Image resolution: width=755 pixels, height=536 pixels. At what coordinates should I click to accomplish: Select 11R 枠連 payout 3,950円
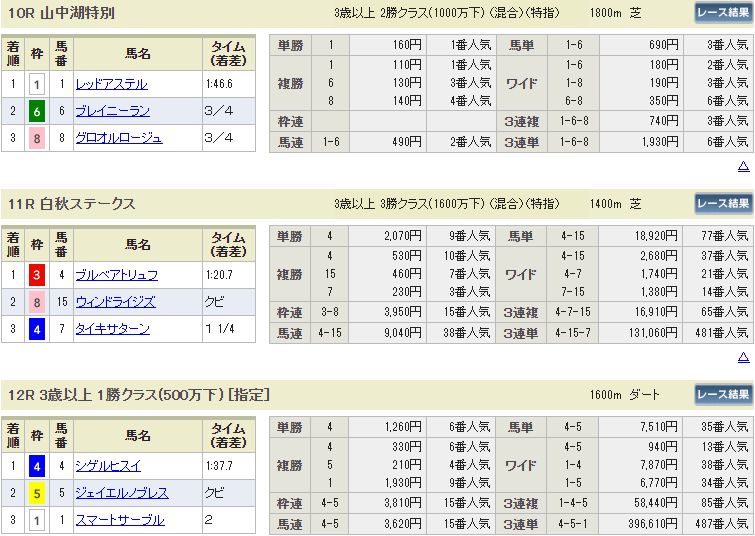(x=403, y=312)
